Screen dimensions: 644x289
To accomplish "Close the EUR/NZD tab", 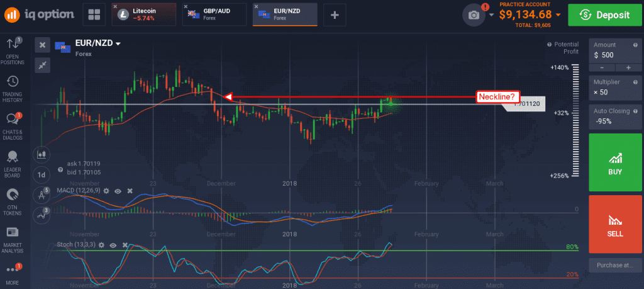I will (257, 6).
